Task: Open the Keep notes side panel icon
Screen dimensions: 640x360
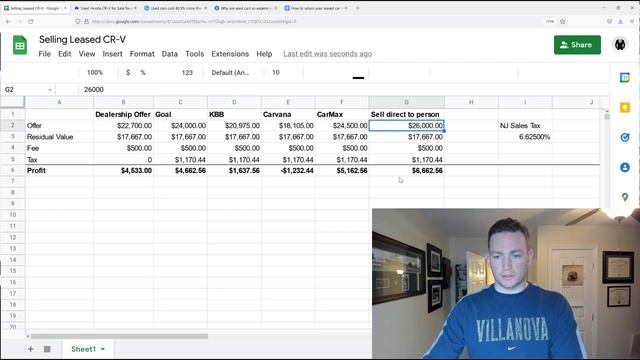Action: [624, 107]
